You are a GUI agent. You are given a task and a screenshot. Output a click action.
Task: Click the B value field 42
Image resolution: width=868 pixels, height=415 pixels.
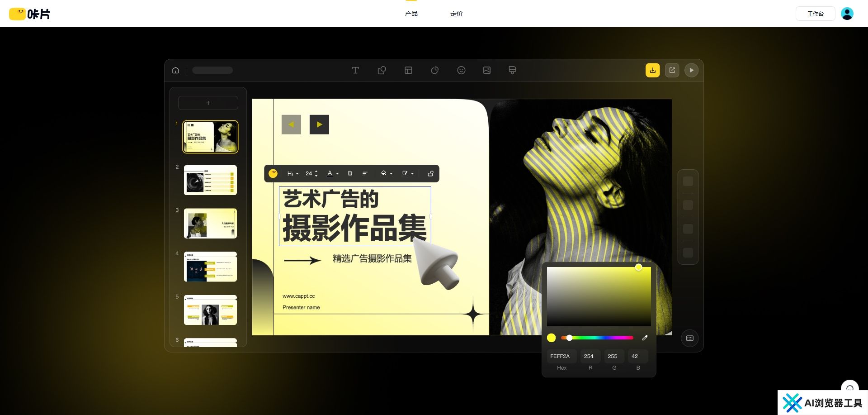638,356
